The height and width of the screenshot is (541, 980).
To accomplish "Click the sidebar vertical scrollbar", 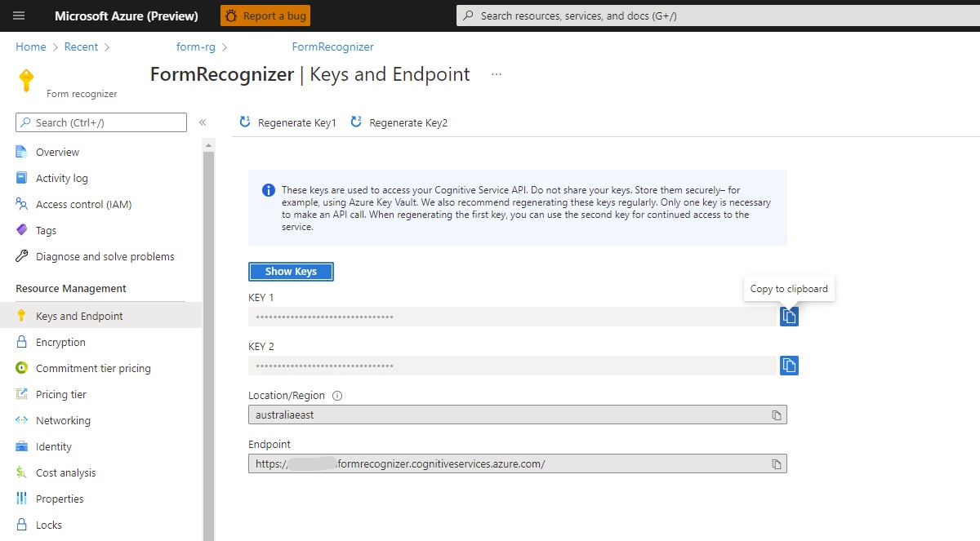I will (208, 346).
